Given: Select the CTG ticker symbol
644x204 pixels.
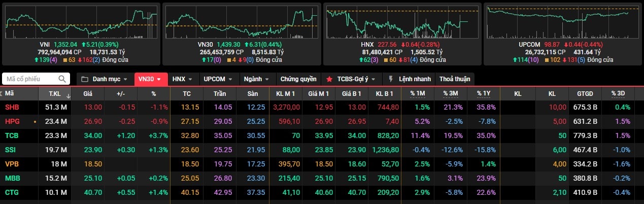Looking at the screenshot, I should 12,192.
